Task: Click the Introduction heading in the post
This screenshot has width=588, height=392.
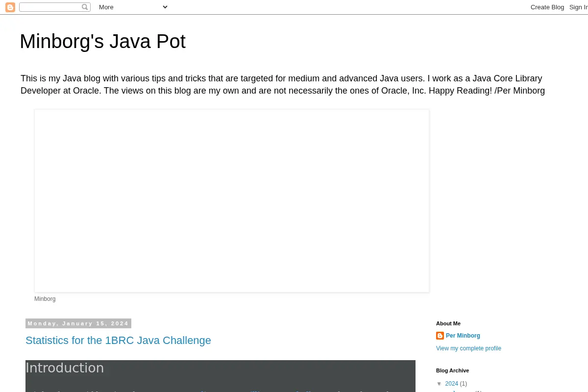Action: click(x=65, y=368)
